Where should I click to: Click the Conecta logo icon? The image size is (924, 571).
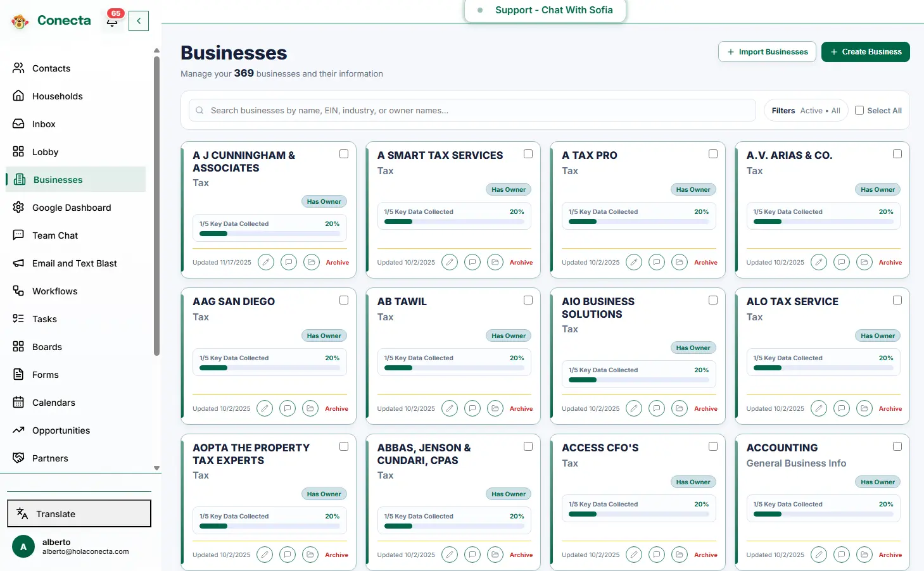tap(20, 22)
